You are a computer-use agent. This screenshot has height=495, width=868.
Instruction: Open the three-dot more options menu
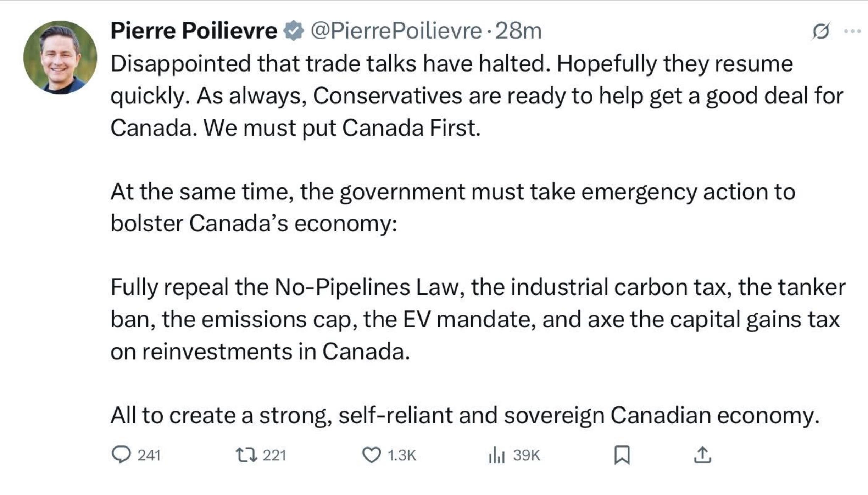click(x=852, y=32)
